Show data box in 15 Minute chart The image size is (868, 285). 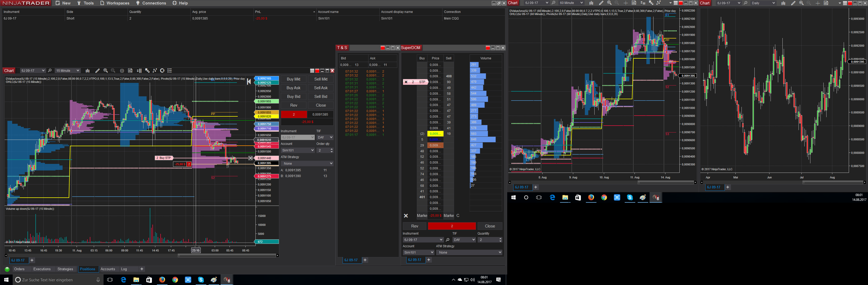tap(130, 71)
